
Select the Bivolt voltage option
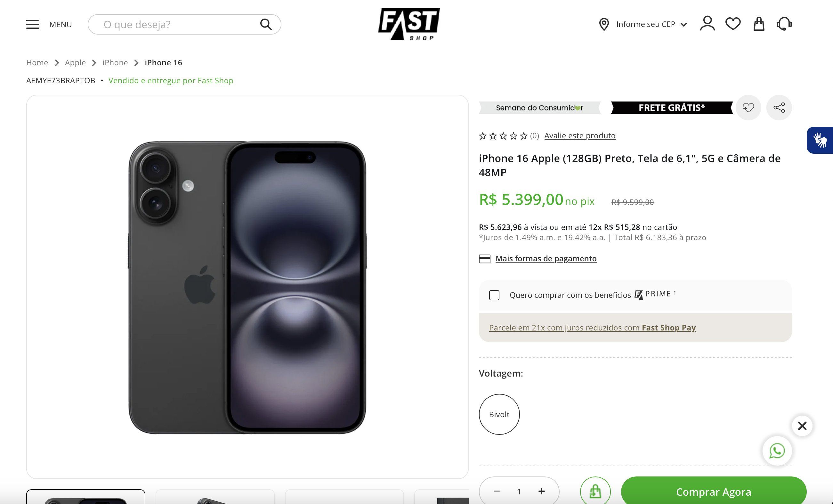tap(499, 414)
